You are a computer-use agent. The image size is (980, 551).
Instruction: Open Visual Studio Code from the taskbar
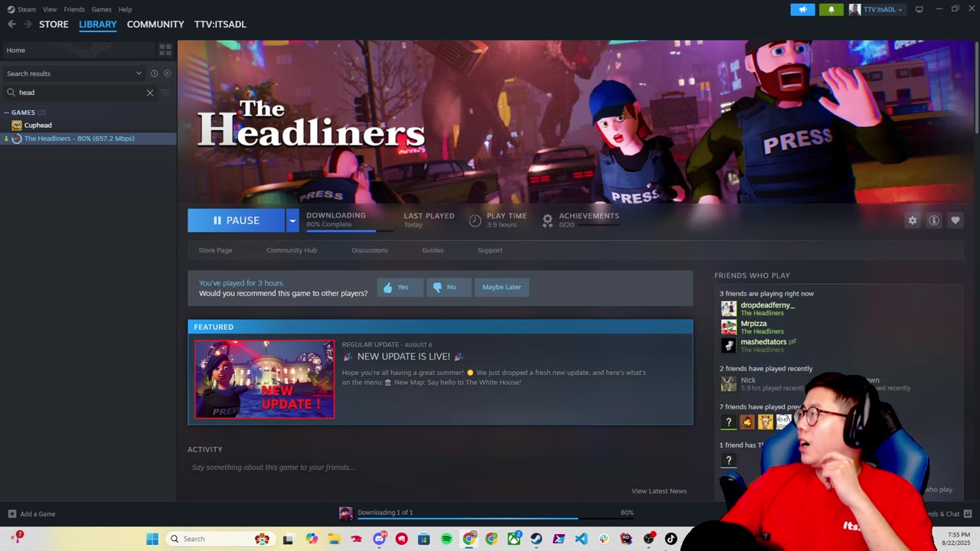(x=581, y=539)
